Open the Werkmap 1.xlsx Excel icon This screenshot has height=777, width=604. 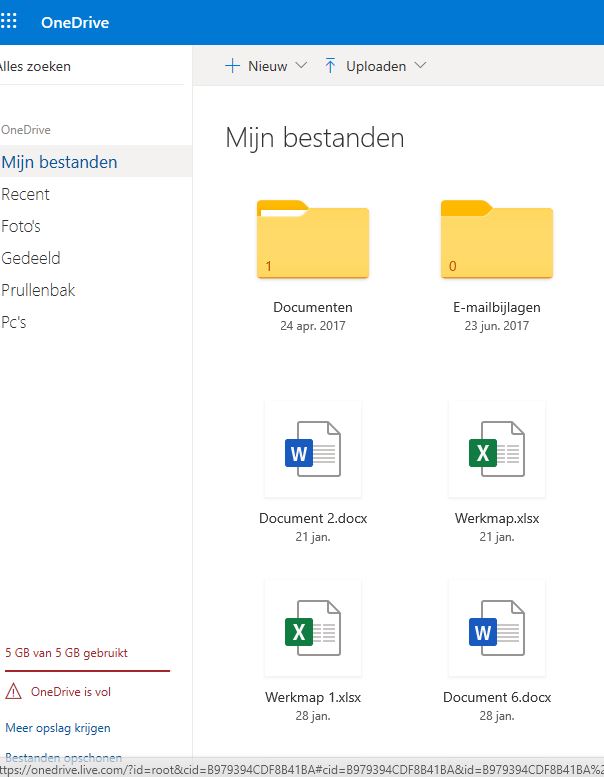[x=313, y=628]
